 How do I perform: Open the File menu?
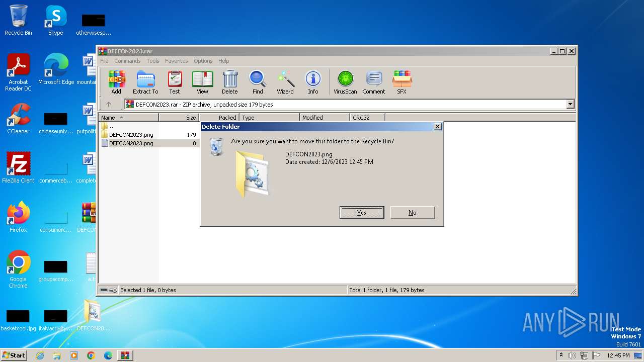[x=104, y=61]
